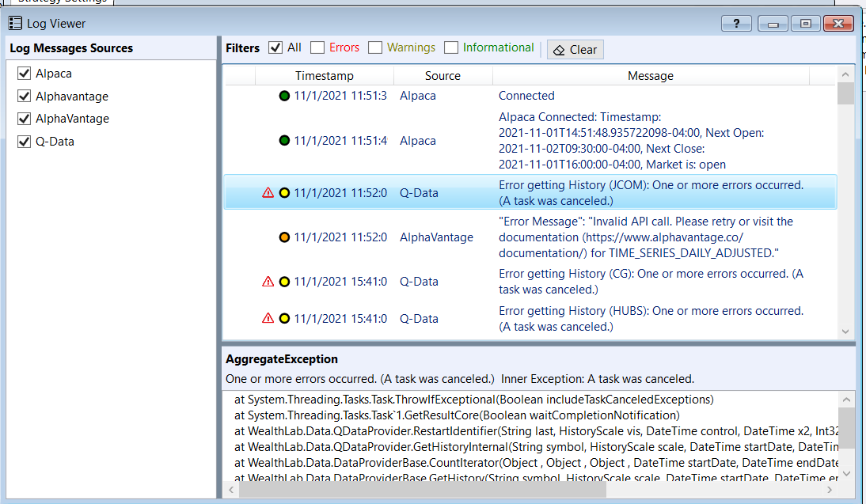
Task: Uncheck the AlphaVantage capitalized source
Action: [x=24, y=119]
